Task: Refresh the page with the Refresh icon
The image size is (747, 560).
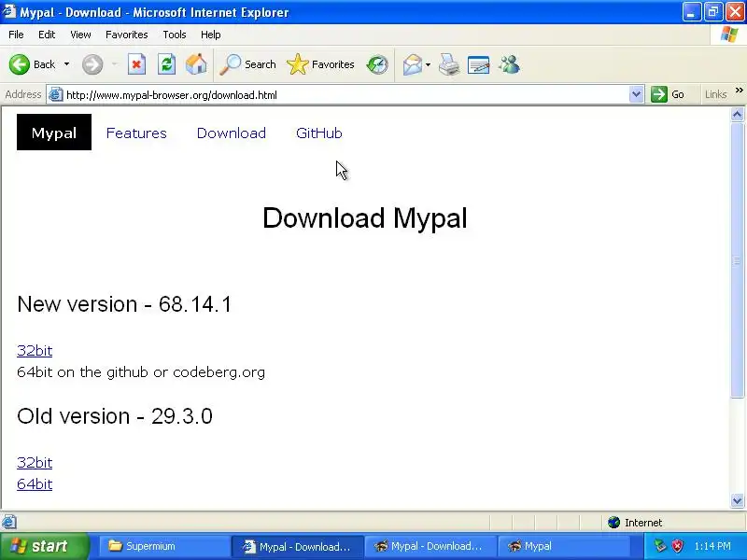Action: point(166,64)
